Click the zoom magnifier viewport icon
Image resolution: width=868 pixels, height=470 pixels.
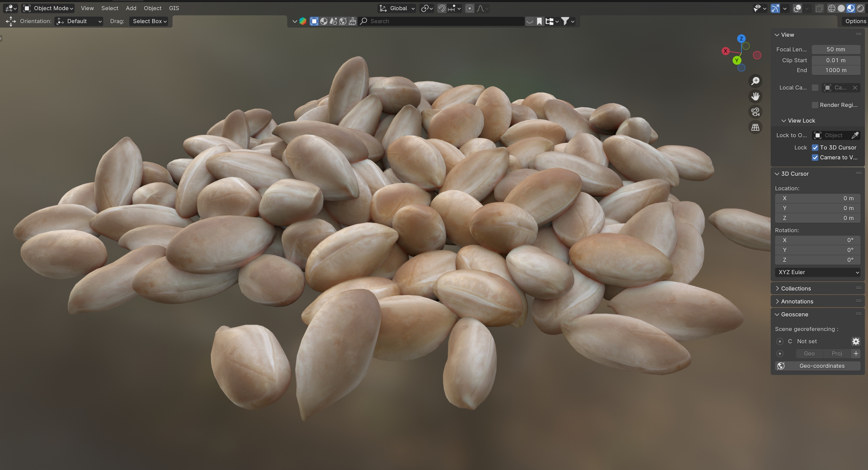(755, 81)
